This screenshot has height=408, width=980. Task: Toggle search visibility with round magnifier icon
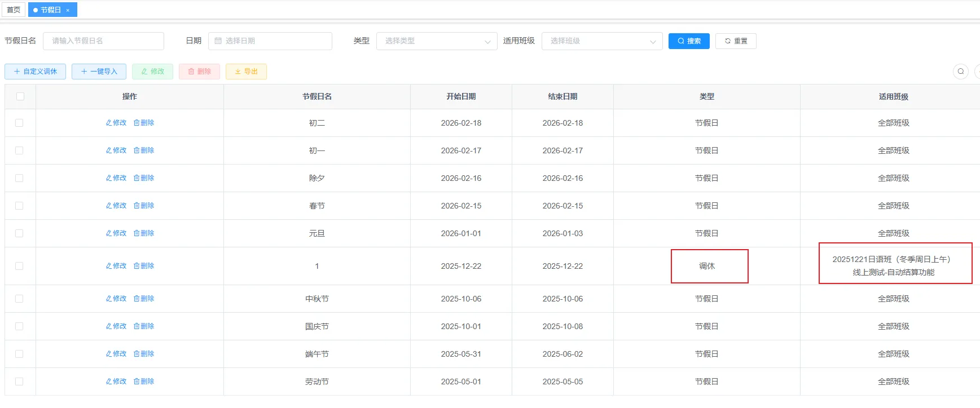[960, 72]
